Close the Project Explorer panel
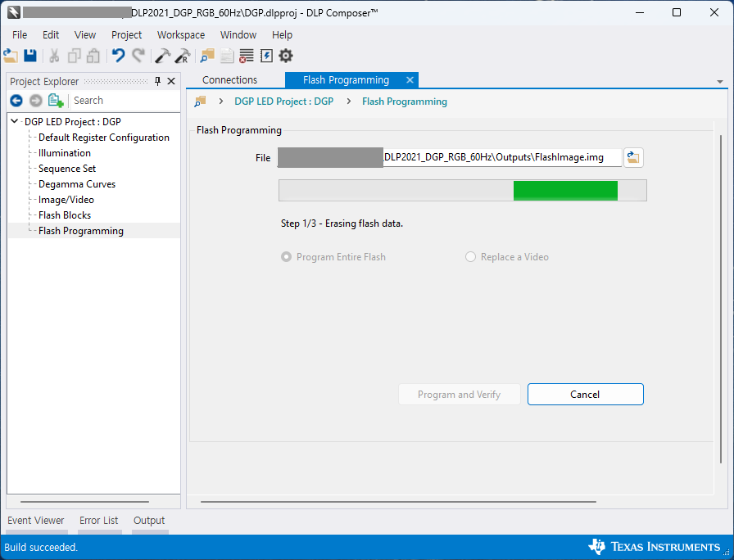 click(171, 81)
